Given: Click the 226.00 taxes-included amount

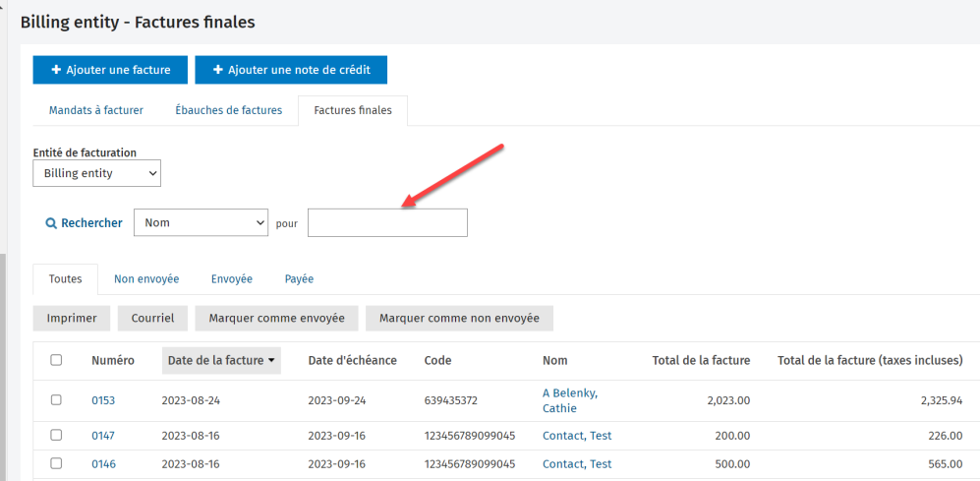Looking at the screenshot, I should tap(946, 436).
